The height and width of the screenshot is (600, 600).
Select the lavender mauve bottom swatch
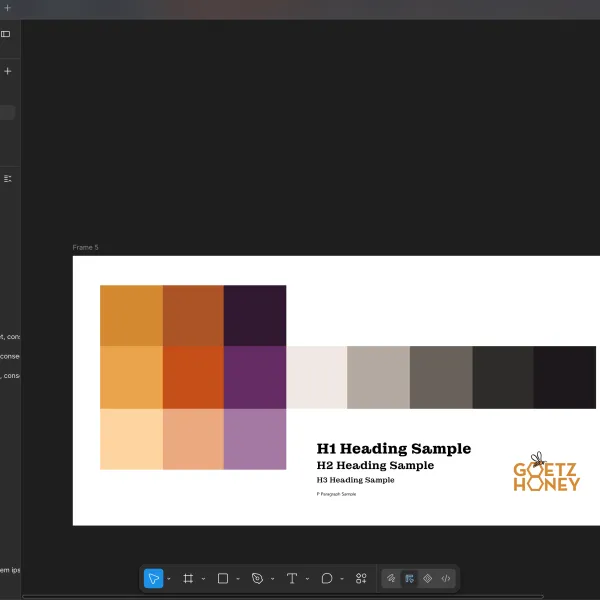[255, 439]
